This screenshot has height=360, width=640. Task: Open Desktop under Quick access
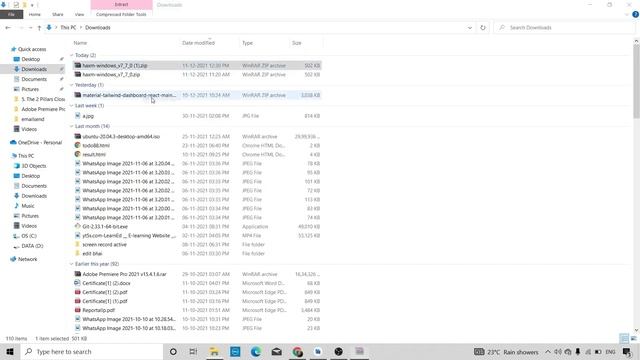point(31,59)
